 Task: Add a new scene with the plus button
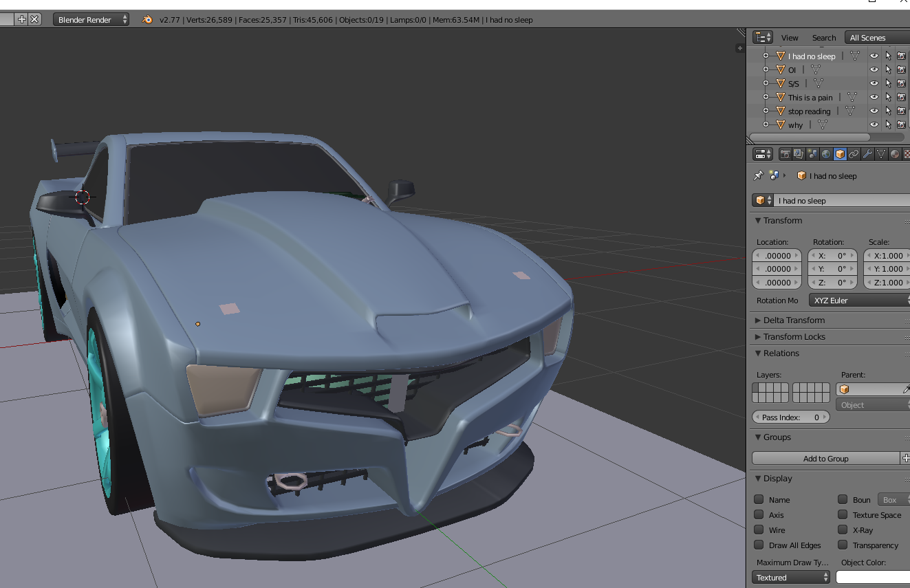pos(21,19)
